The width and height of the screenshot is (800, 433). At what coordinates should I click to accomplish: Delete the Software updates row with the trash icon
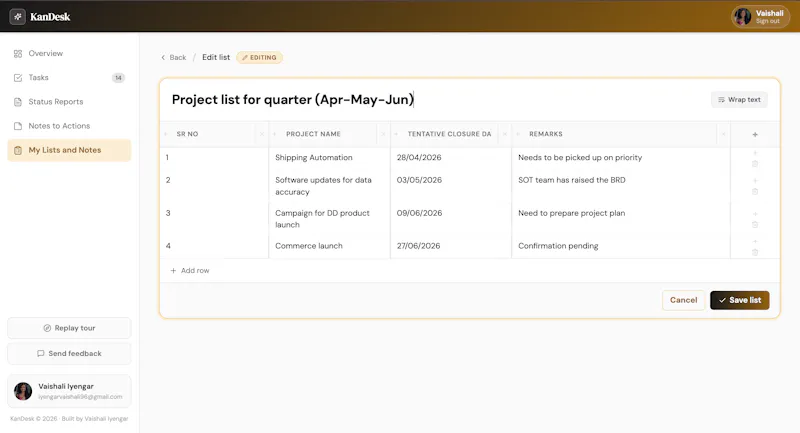755,192
